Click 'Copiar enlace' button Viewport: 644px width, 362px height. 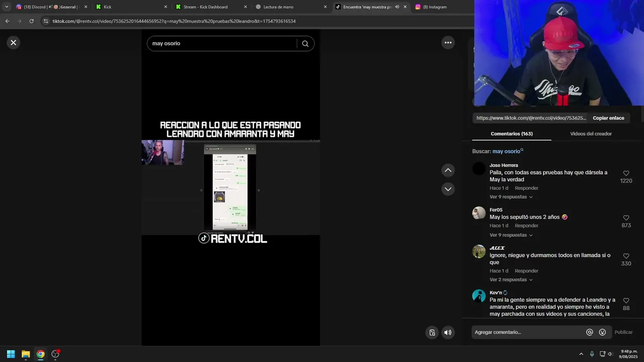coord(608,118)
